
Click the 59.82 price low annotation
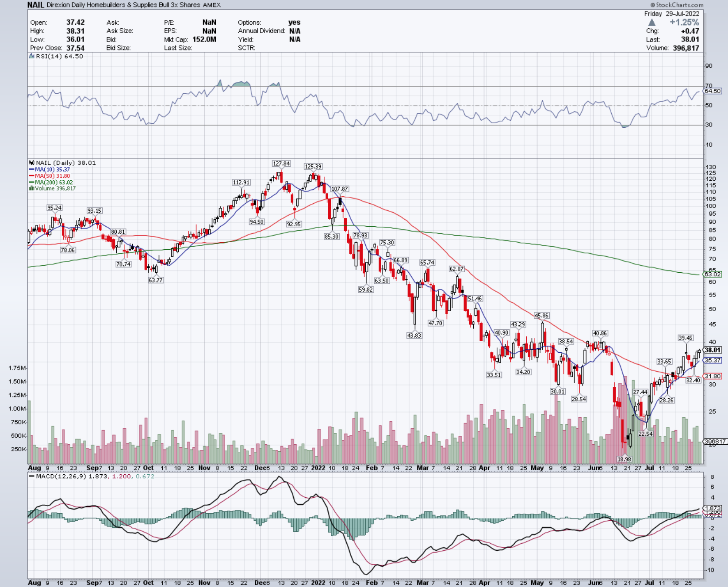pos(366,290)
